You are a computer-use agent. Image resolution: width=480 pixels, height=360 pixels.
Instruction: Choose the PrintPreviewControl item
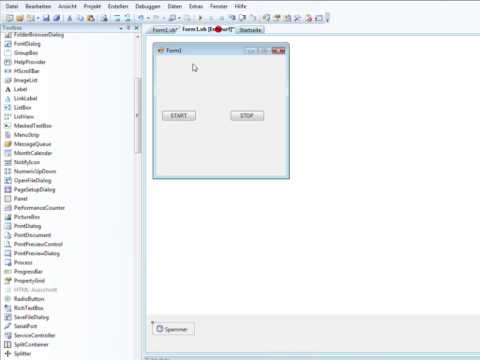click(x=38, y=244)
